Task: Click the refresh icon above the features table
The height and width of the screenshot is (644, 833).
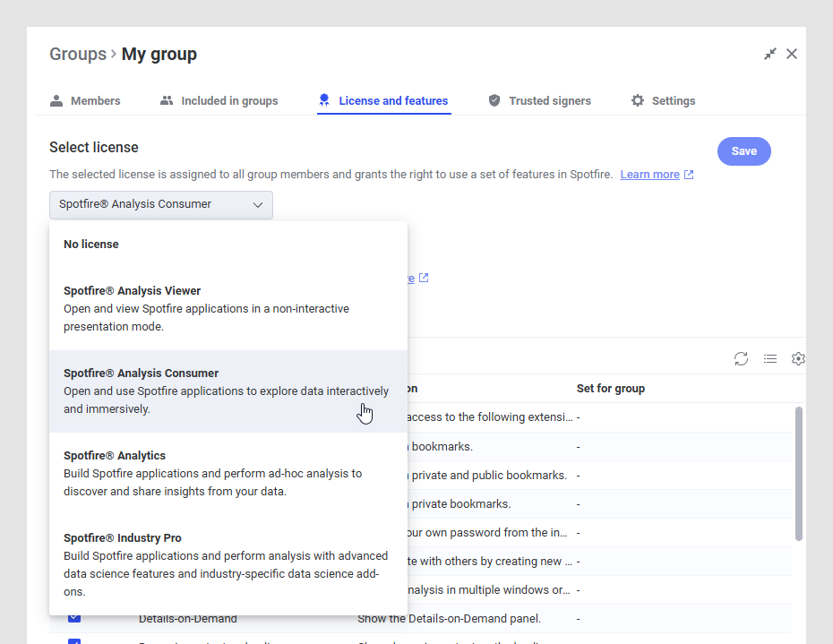Action: pyautogui.click(x=741, y=358)
